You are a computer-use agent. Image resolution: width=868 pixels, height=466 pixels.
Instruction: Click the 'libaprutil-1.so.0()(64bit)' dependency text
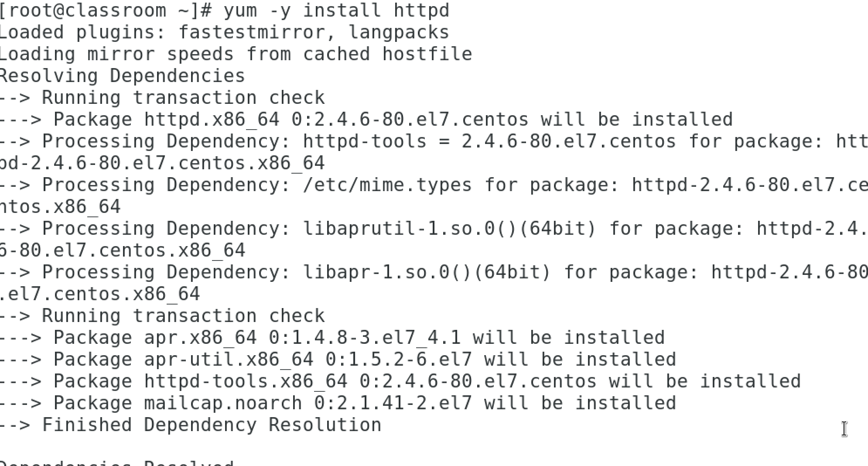[x=450, y=229]
